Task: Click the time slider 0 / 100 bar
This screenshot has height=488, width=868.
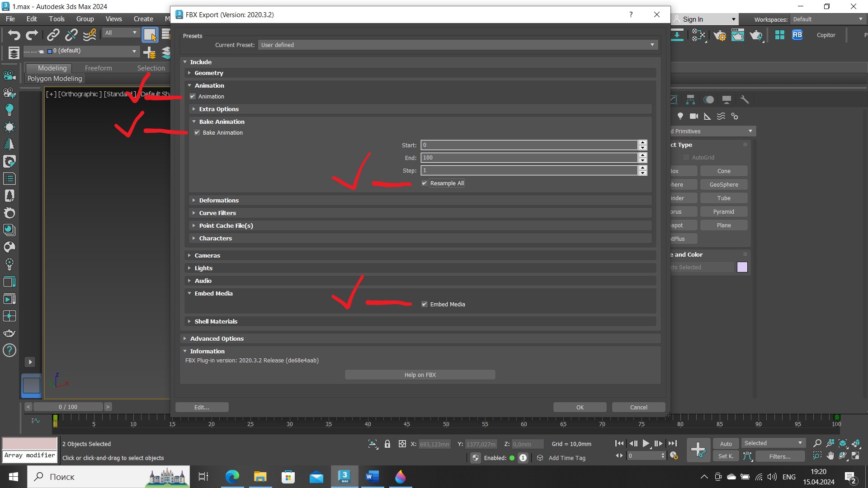Action: [x=68, y=407]
